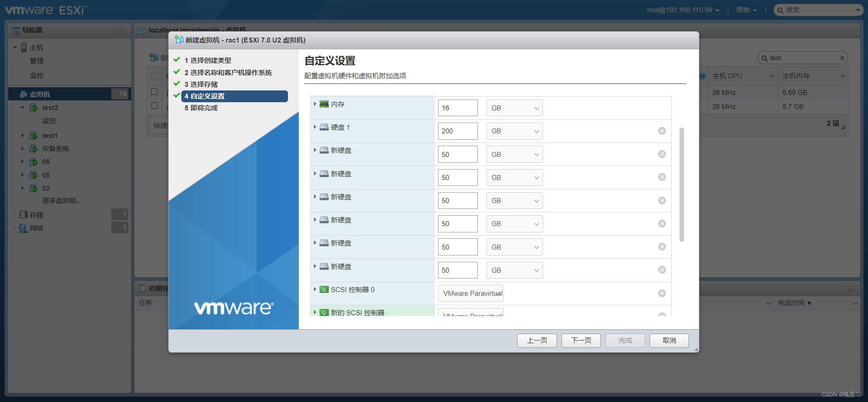The height and width of the screenshot is (402, 868).
Task: Click the 虚拟机 icon in navigator
Action: coord(24,94)
